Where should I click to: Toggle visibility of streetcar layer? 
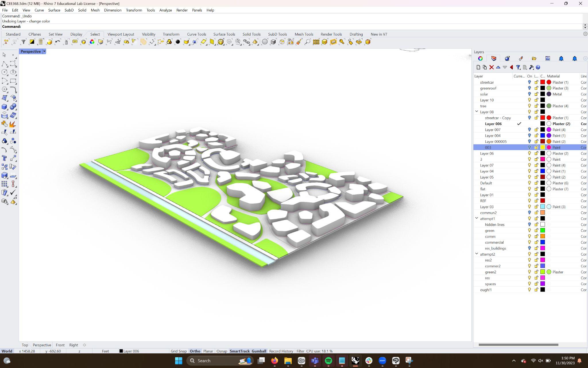tap(529, 82)
